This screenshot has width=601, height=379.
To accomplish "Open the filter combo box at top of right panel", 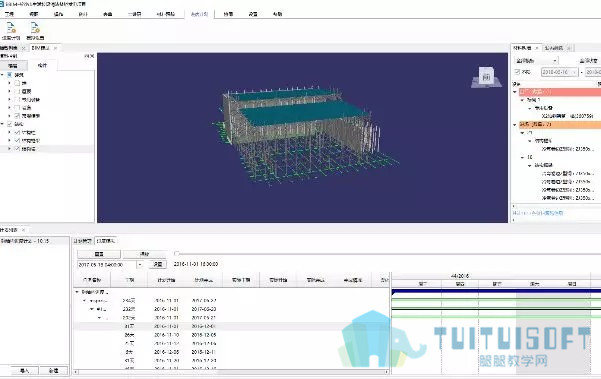I will click(x=536, y=61).
